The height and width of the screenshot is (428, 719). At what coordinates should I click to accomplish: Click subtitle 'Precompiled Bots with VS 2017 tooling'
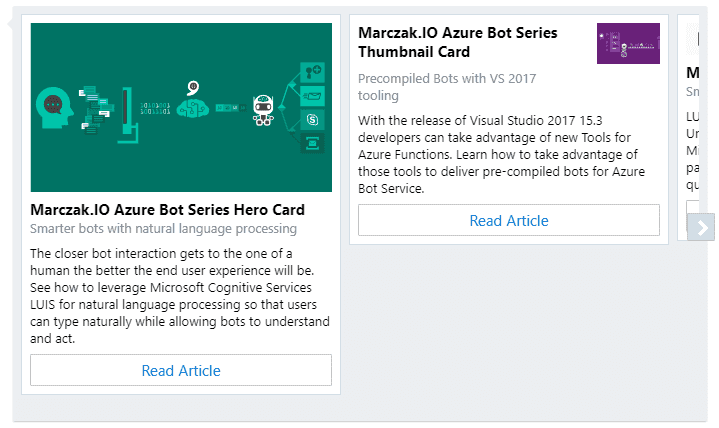tap(448, 87)
